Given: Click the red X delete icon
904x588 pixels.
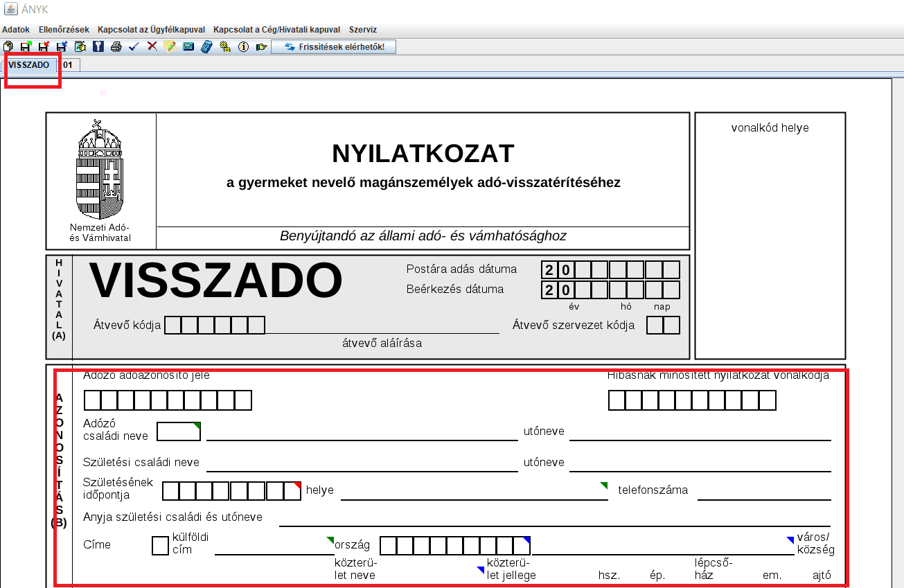Looking at the screenshot, I should (152, 47).
